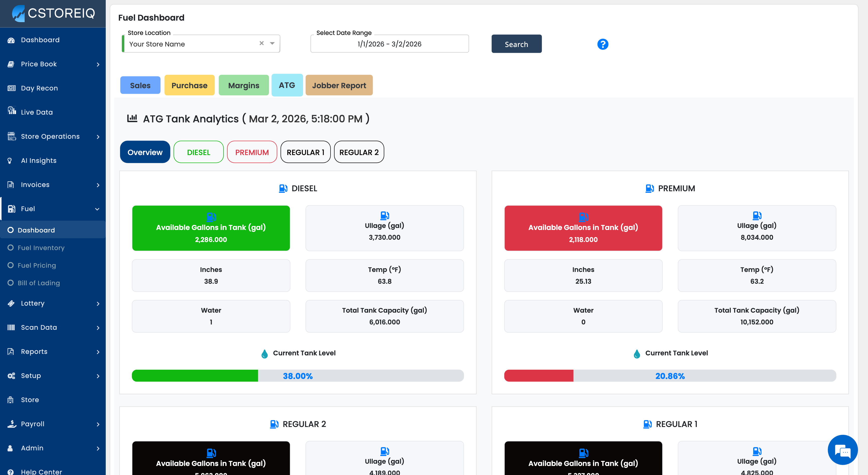Click the Dashboard gauge icon in sidebar
The height and width of the screenshot is (475, 868).
pos(11,40)
